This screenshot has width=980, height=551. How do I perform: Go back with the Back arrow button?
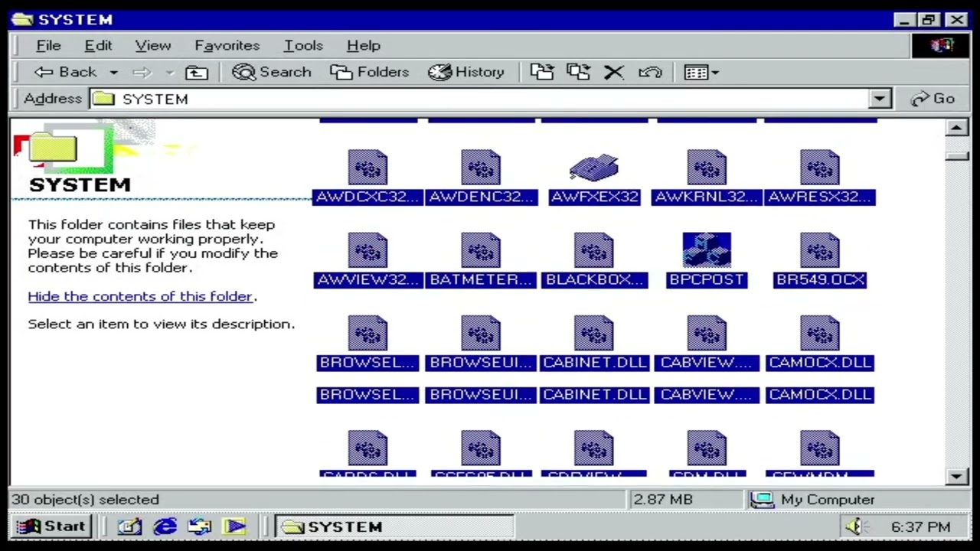click(x=65, y=72)
